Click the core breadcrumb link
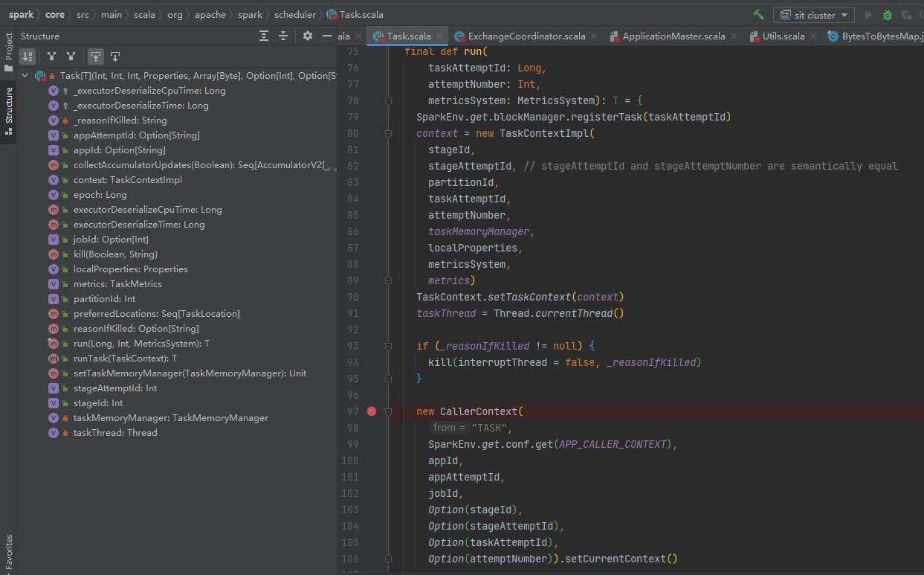The width and height of the screenshot is (924, 575). (55, 13)
